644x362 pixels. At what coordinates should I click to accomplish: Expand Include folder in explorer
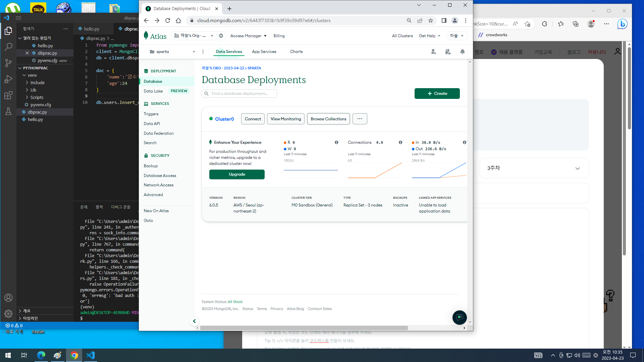point(45,83)
